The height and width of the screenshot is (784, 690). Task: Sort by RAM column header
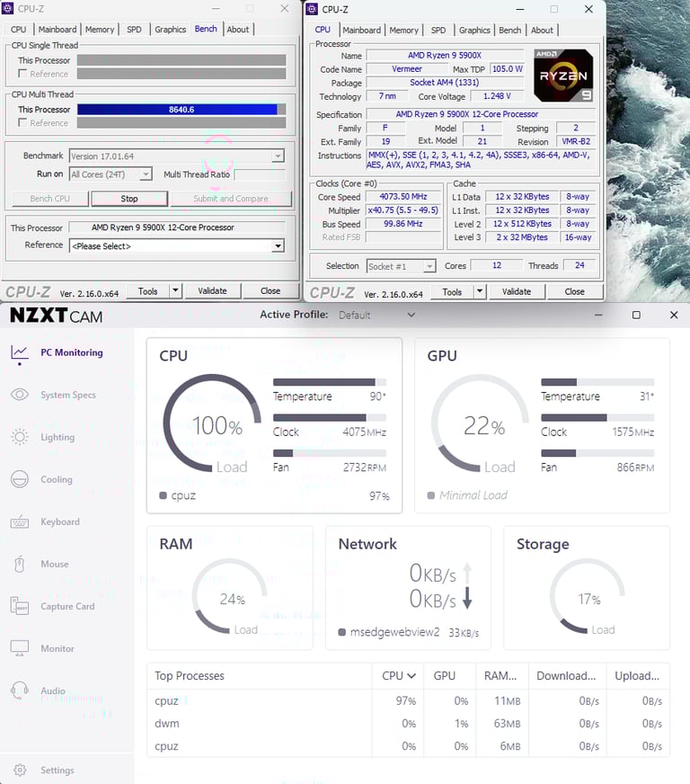(500, 676)
